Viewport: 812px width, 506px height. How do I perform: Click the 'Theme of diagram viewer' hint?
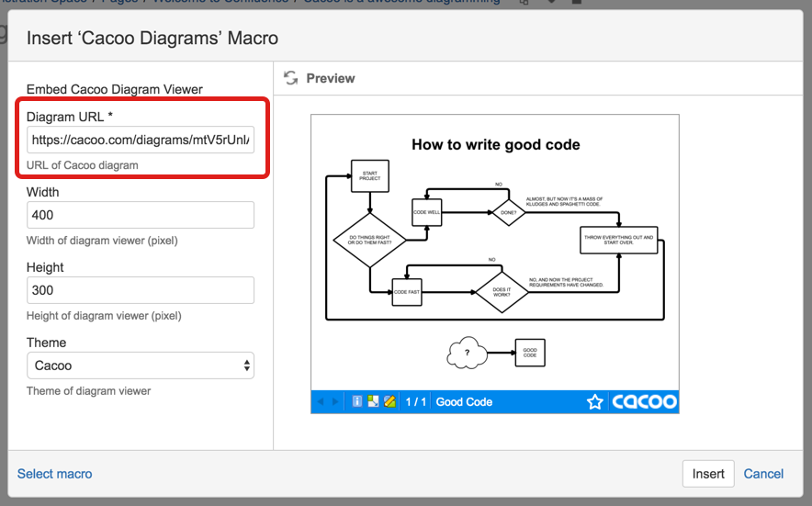88,391
